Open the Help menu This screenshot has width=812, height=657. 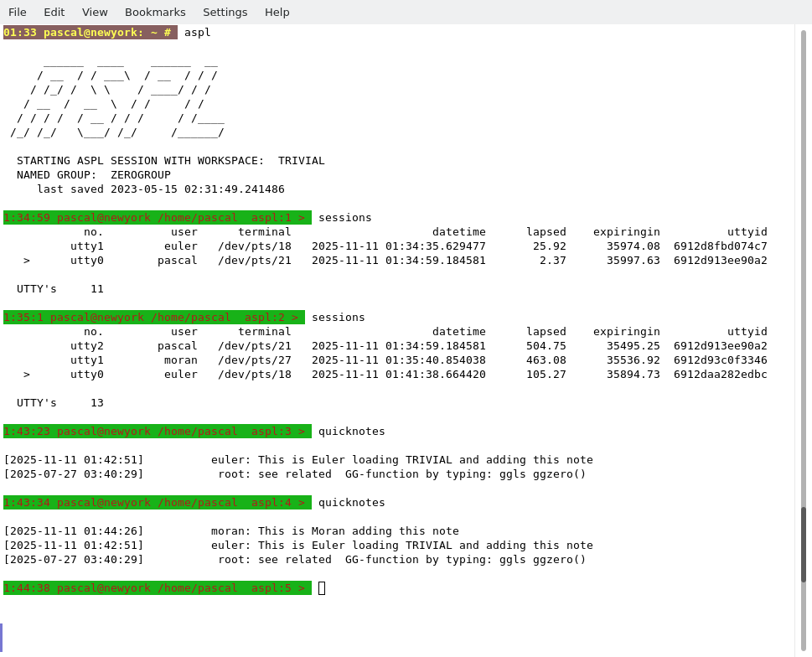click(277, 12)
